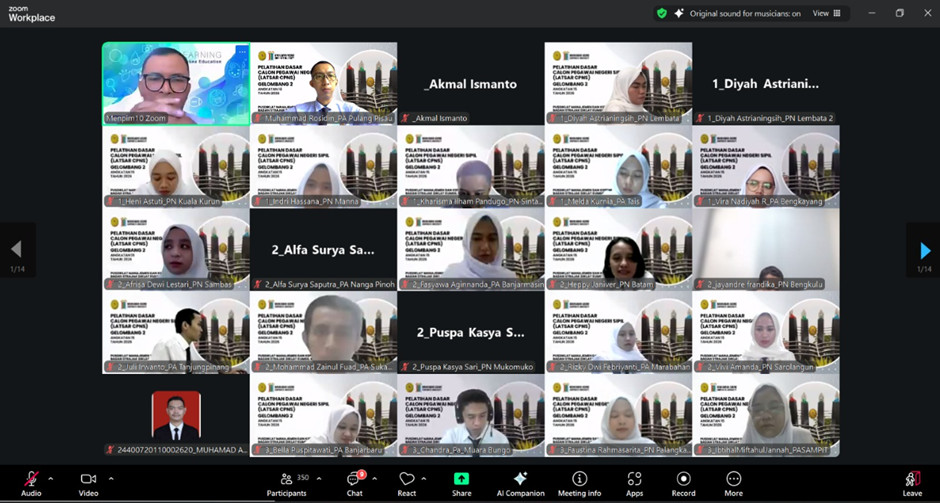Viewport: 940px width, 503px height.
Task: Show Meeting info
Action: coord(579,481)
